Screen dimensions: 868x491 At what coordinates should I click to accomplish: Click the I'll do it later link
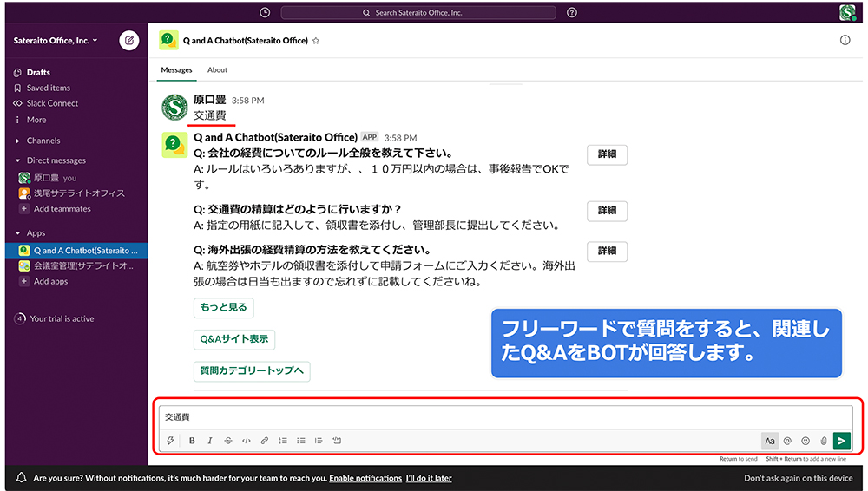click(429, 478)
